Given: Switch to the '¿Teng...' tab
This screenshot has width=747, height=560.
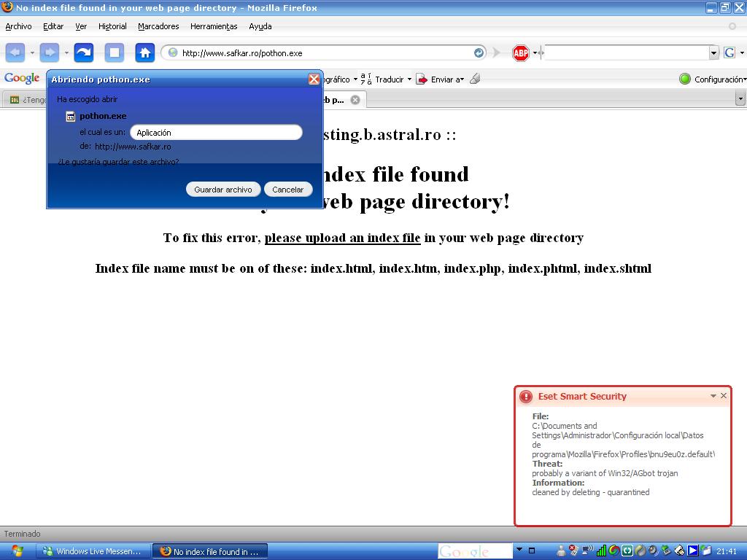Looking at the screenshot, I should click(x=26, y=99).
